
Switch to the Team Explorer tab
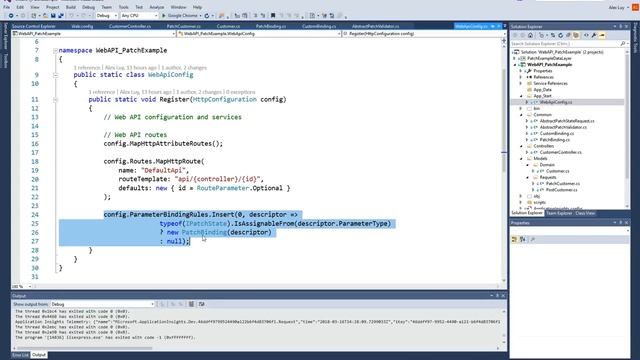click(559, 213)
